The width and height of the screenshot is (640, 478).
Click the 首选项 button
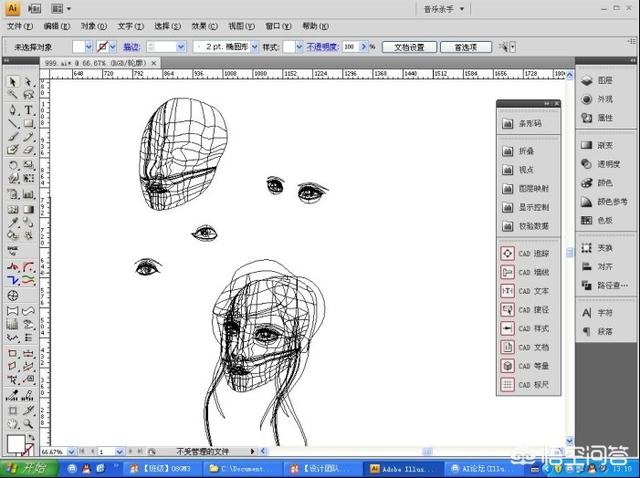(466, 47)
